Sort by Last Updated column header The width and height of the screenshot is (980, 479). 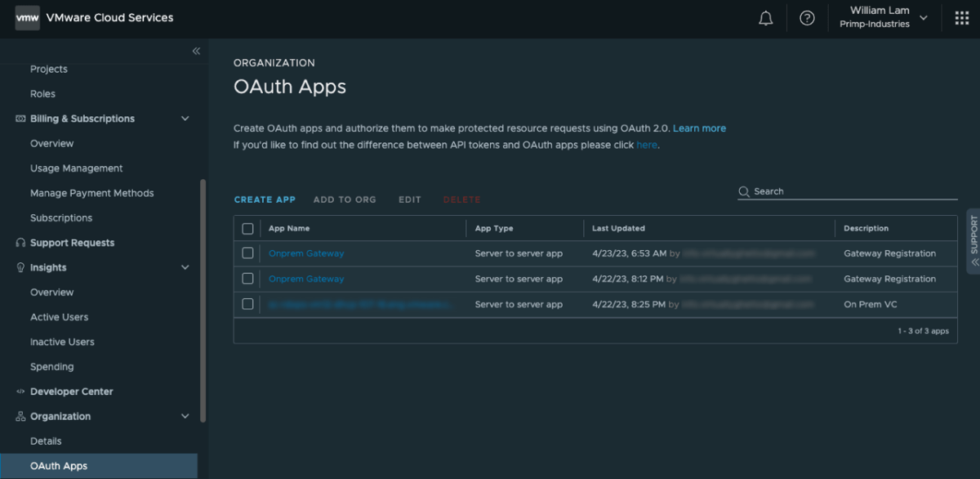tap(618, 229)
